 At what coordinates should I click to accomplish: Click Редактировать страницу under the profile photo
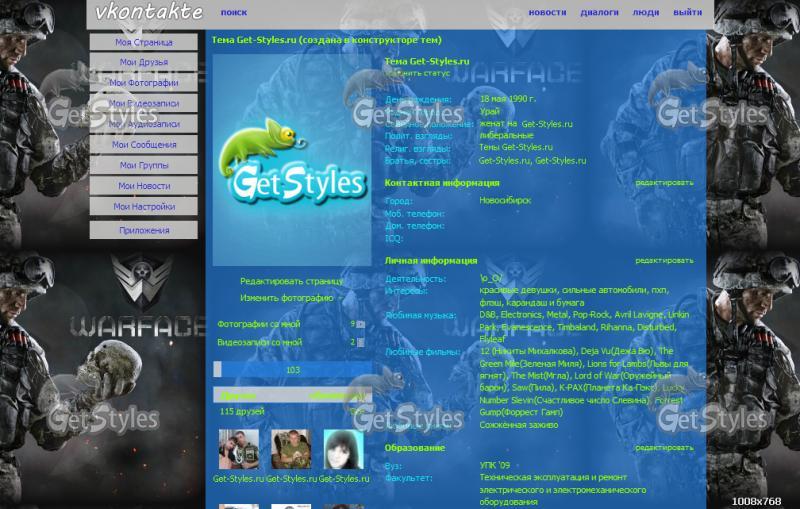coord(291,282)
